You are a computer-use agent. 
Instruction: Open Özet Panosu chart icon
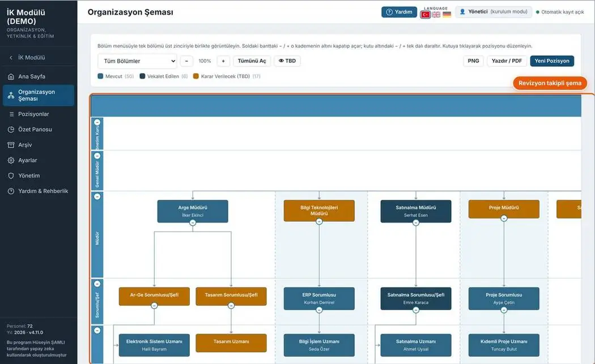click(x=11, y=130)
